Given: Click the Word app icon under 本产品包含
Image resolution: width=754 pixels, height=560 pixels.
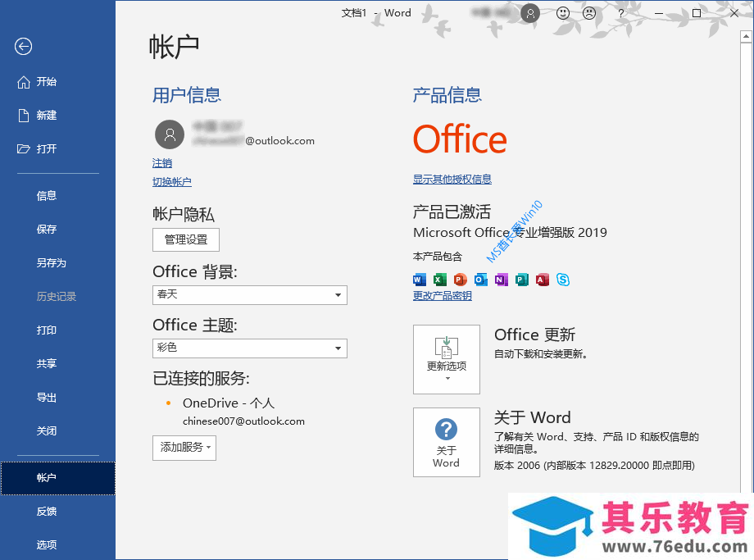Looking at the screenshot, I should pyautogui.click(x=420, y=280).
